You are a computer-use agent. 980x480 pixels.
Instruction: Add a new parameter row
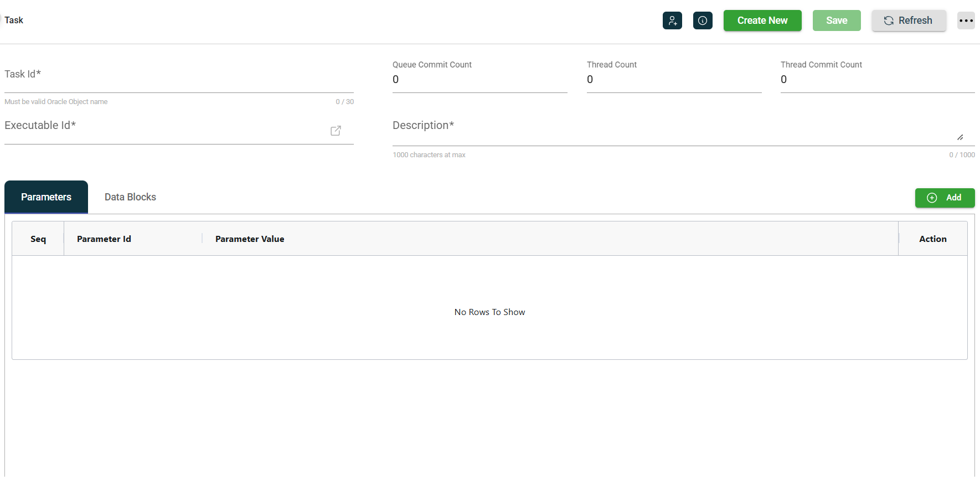pyautogui.click(x=945, y=198)
